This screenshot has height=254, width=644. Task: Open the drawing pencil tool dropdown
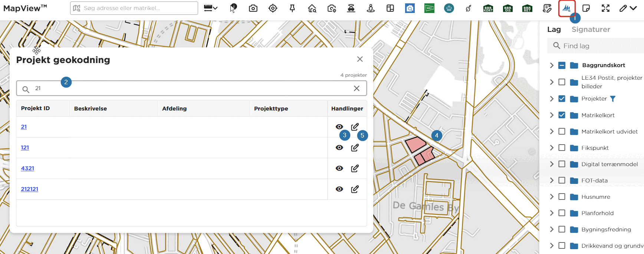point(628,8)
